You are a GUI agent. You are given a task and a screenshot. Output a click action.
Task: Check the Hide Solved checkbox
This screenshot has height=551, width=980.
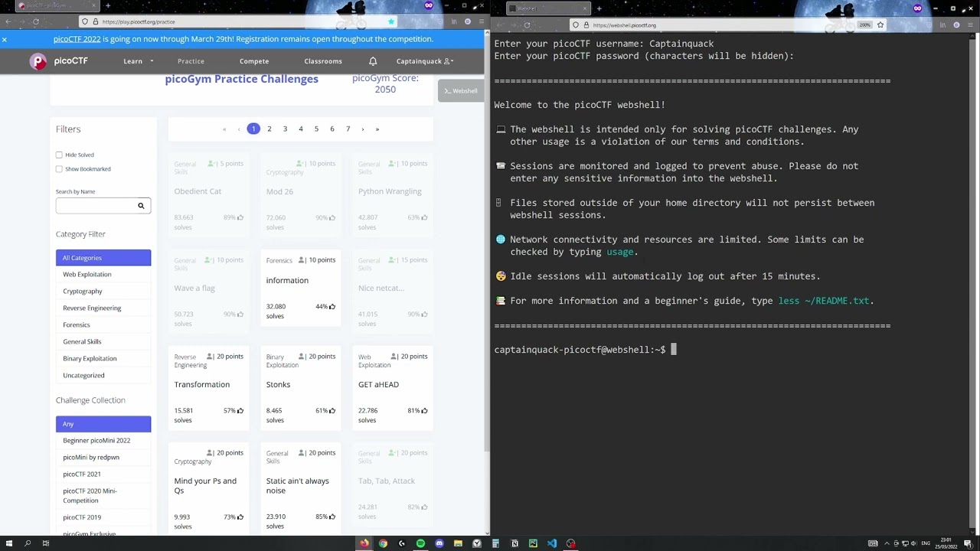point(59,155)
